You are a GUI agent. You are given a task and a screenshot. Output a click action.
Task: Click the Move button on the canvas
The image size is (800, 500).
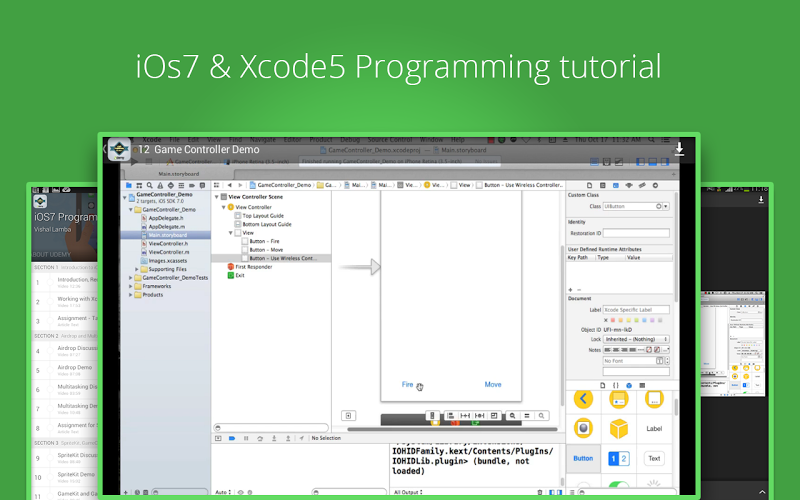point(493,385)
